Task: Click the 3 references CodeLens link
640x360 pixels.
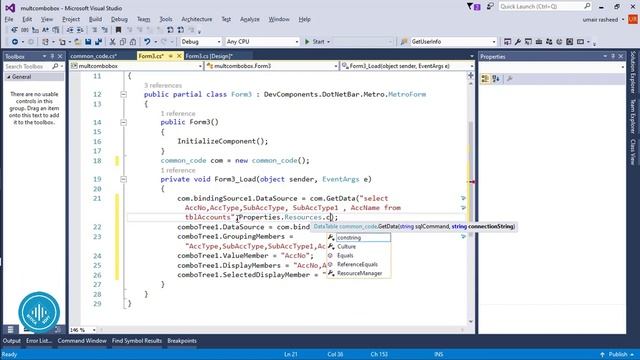Action: (x=163, y=85)
